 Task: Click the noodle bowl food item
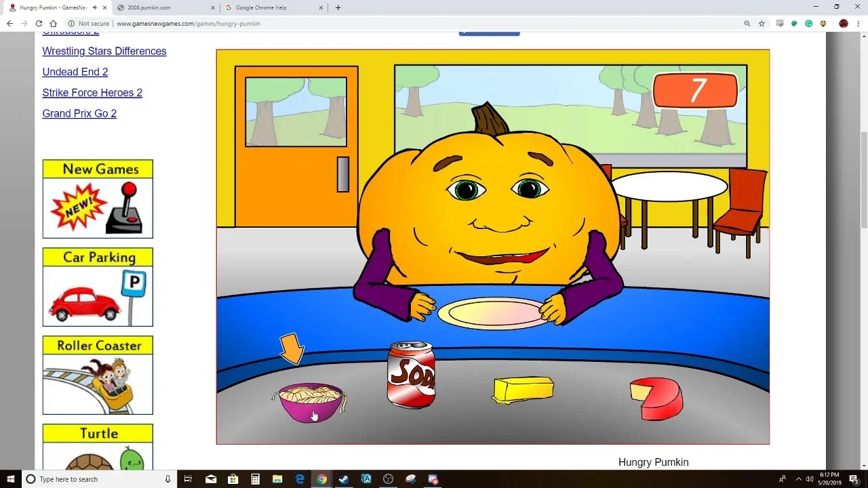(x=311, y=402)
